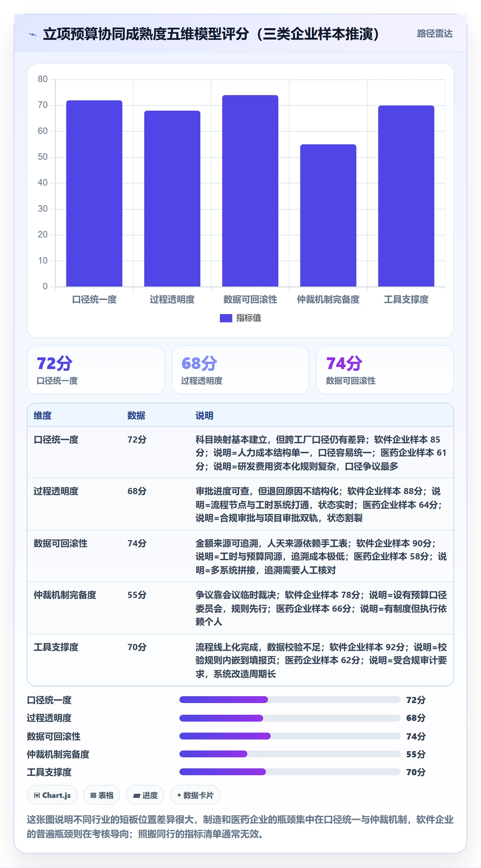Click the 74分 value in the progress list
Viewport: 481px width, 868px height.
416,736
